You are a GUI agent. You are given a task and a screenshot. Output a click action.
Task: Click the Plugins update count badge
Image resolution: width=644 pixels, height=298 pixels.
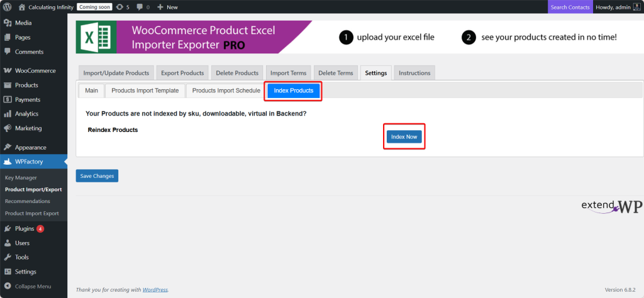(40, 229)
